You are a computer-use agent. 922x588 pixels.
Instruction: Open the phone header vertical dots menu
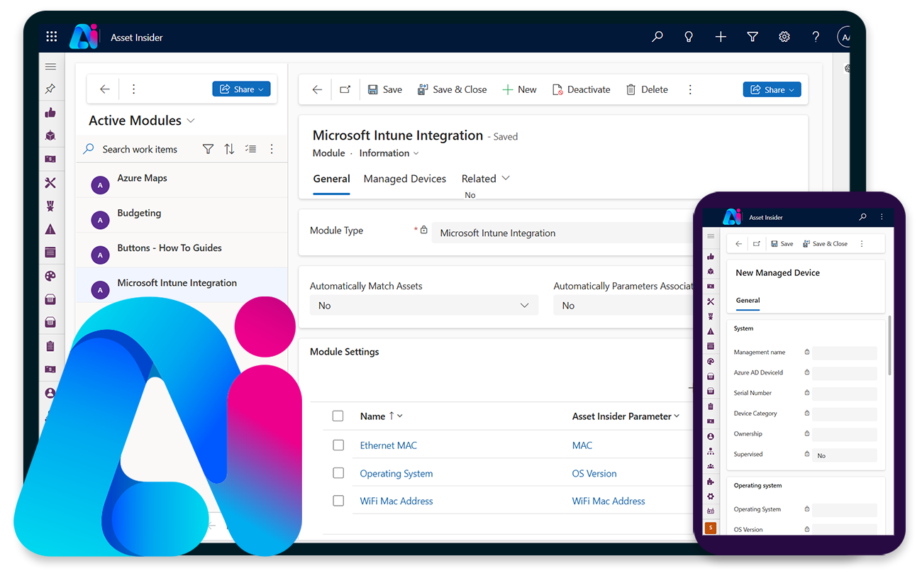point(882,217)
